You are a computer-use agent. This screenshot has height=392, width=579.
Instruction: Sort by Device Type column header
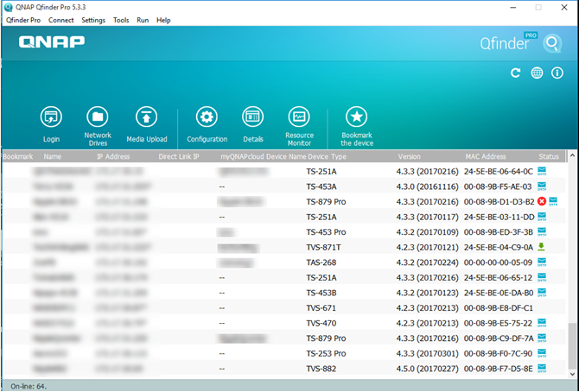click(x=328, y=156)
